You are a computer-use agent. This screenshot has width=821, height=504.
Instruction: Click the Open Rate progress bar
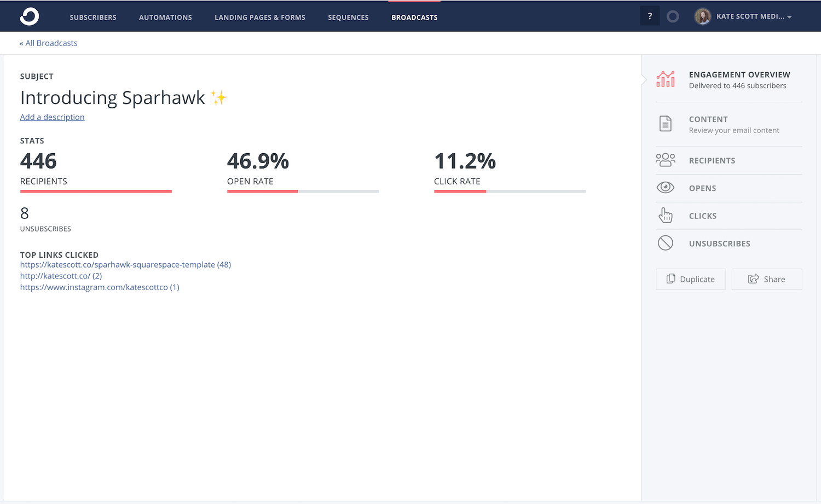coord(303,192)
